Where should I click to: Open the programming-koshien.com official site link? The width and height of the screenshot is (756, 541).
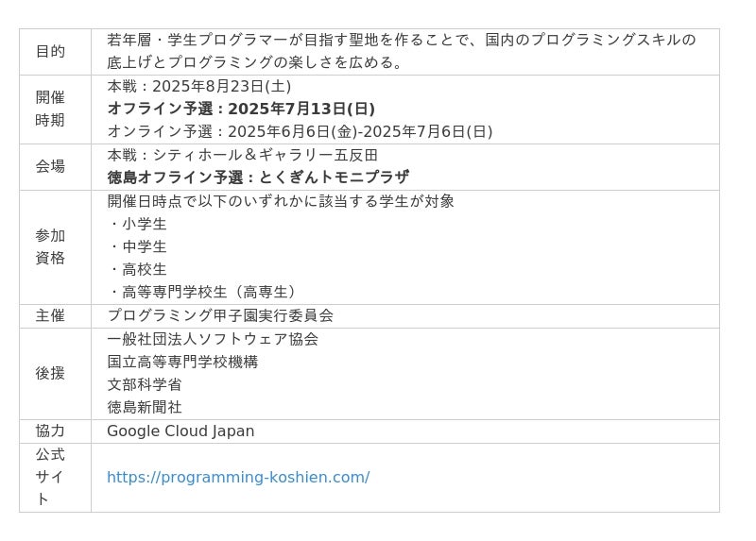238,478
